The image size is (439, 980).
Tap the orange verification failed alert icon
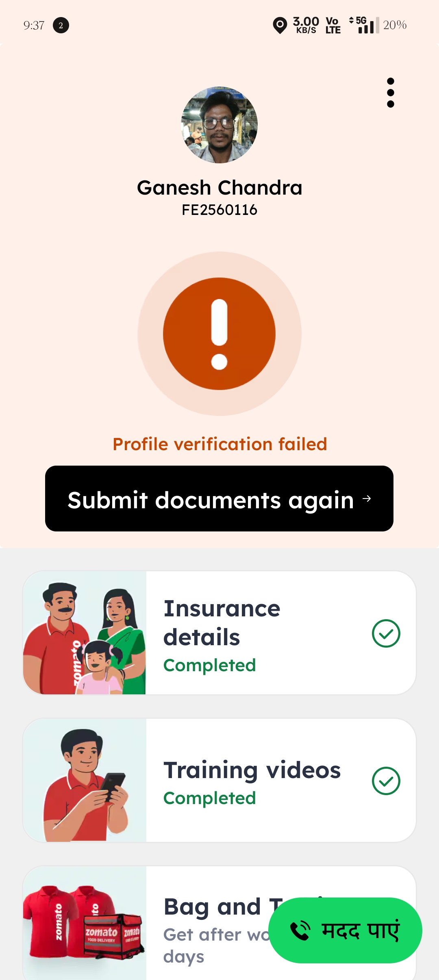pyautogui.click(x=219, y=334)
